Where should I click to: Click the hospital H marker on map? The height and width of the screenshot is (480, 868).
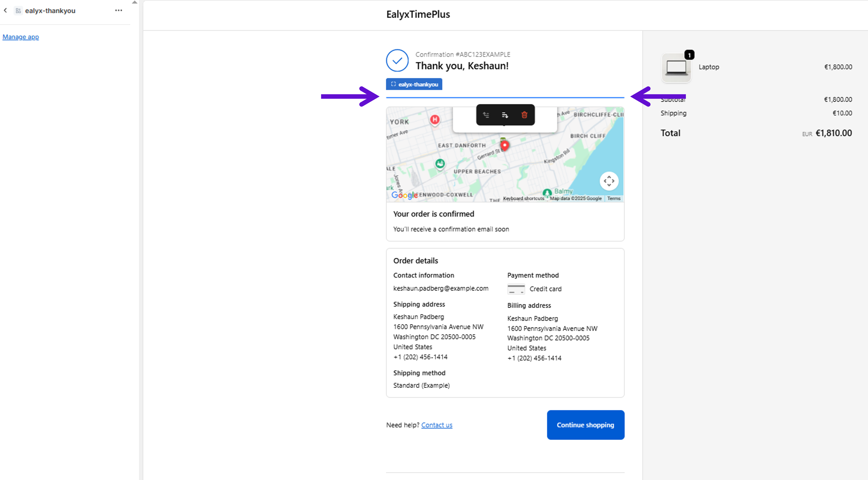point(435,119)
